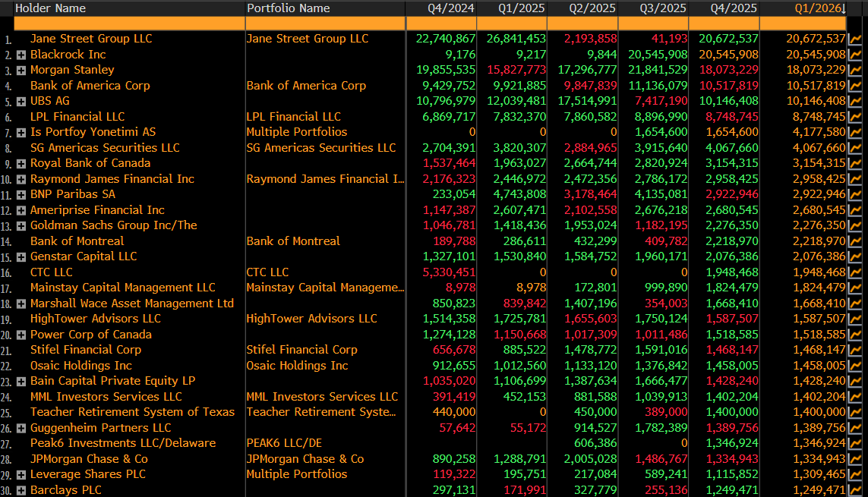The height and width of the screenshot is (497, 868).
Task: Open chart icon for HighTower Advisors LLC row
Action: pyautogui.click(x=855, y=319)
